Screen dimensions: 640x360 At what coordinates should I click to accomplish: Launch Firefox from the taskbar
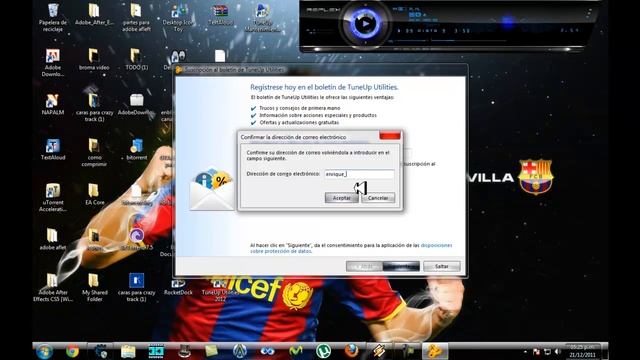tap(351, 351)
